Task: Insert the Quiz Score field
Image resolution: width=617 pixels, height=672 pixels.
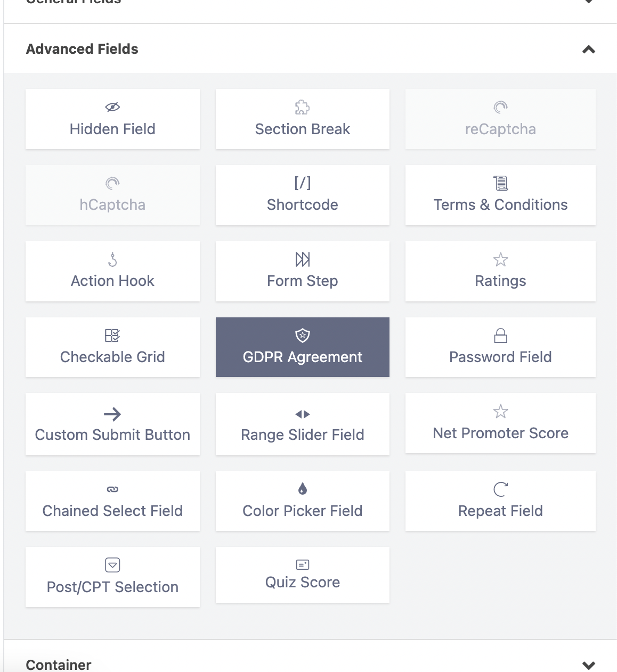Action: coord(302,575)
